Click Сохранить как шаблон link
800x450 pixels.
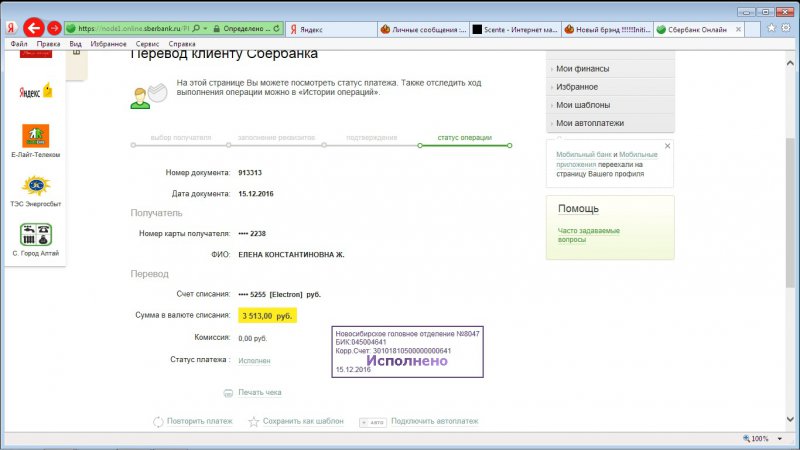[303, 421]
